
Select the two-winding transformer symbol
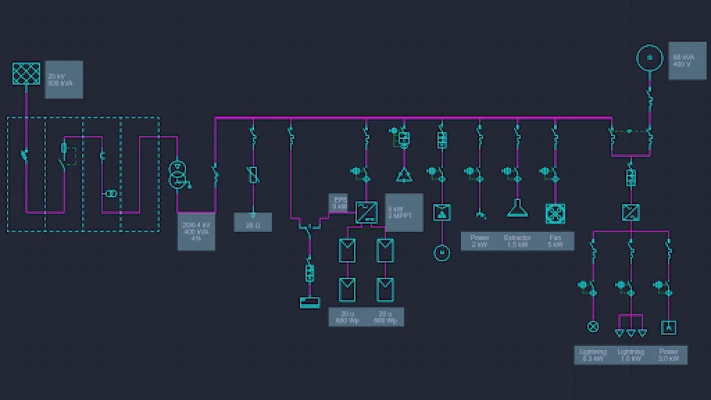pos(177,175)
